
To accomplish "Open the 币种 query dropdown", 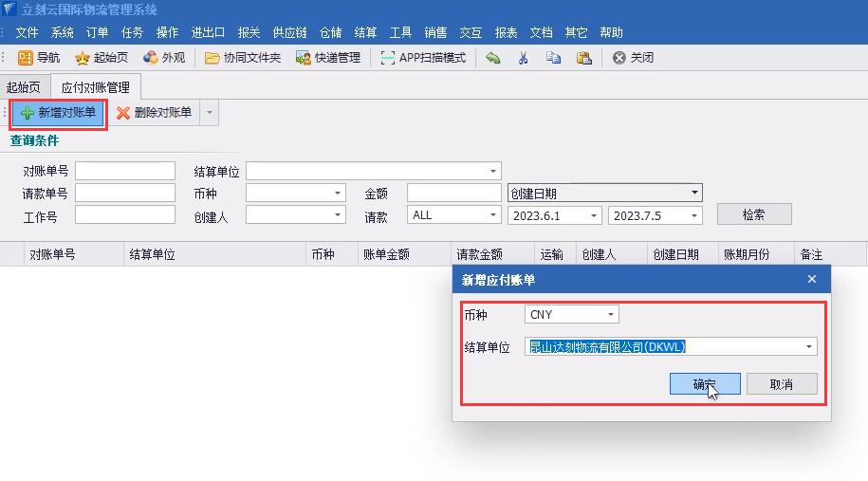I will (337, 194).
